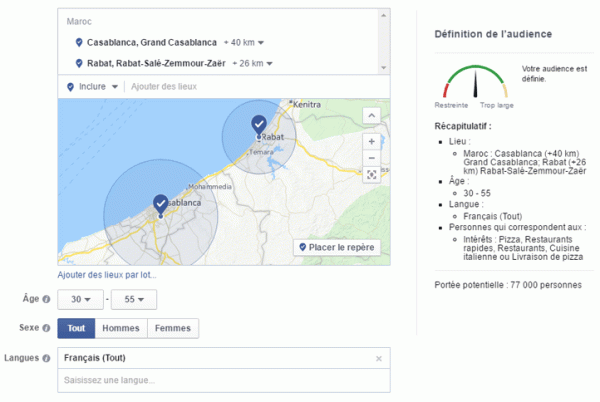The width and height of the screenshot is (600, 402).
Task: Click the Casablanca map pin marker
Action: click(x=160, y=204)
